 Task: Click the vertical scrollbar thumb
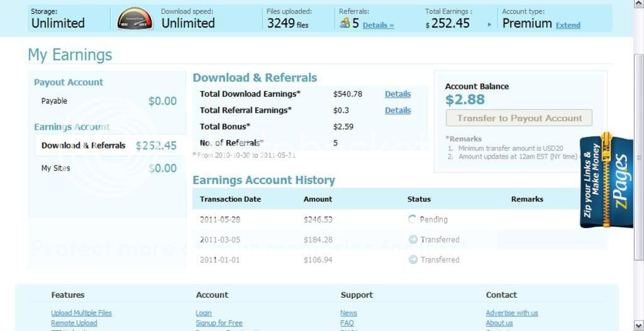[639, 157]
